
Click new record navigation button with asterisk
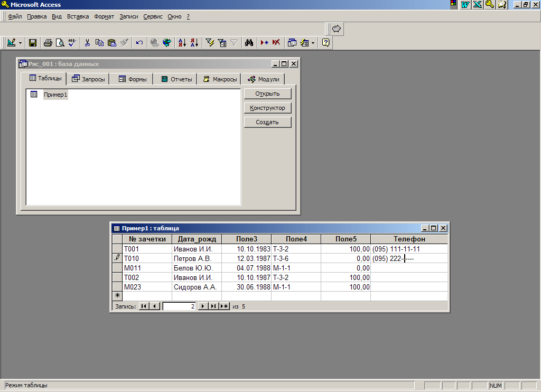coord(224,306)
